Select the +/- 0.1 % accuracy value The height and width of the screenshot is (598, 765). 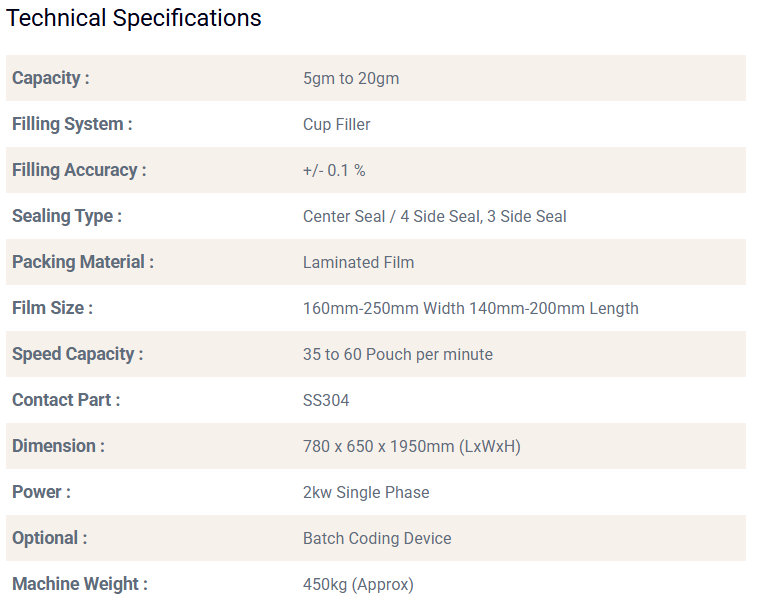(x=334, y=170)
